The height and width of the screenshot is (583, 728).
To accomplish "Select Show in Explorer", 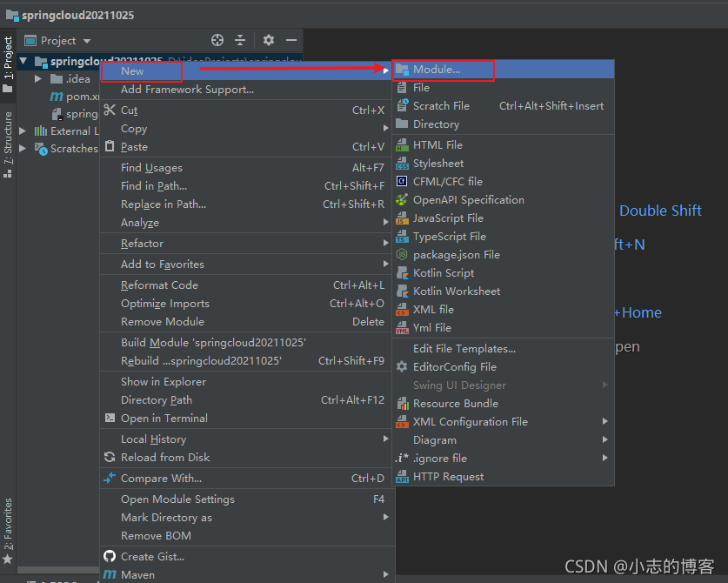I will point(245,382).
